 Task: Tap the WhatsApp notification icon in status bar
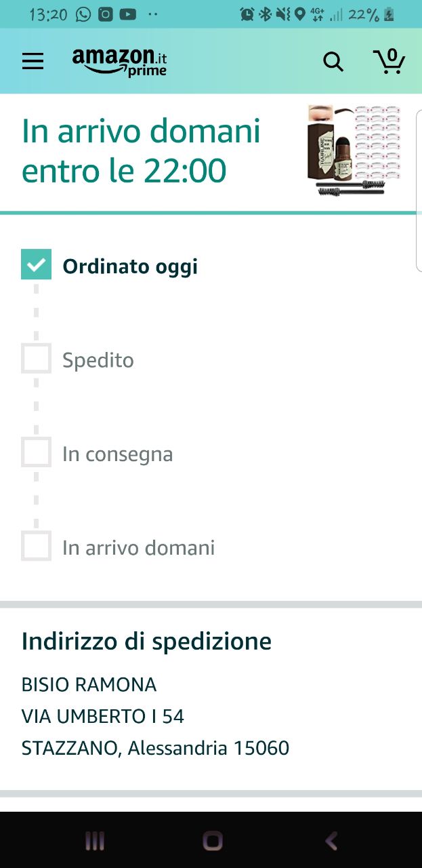click(x=83, y=14)
